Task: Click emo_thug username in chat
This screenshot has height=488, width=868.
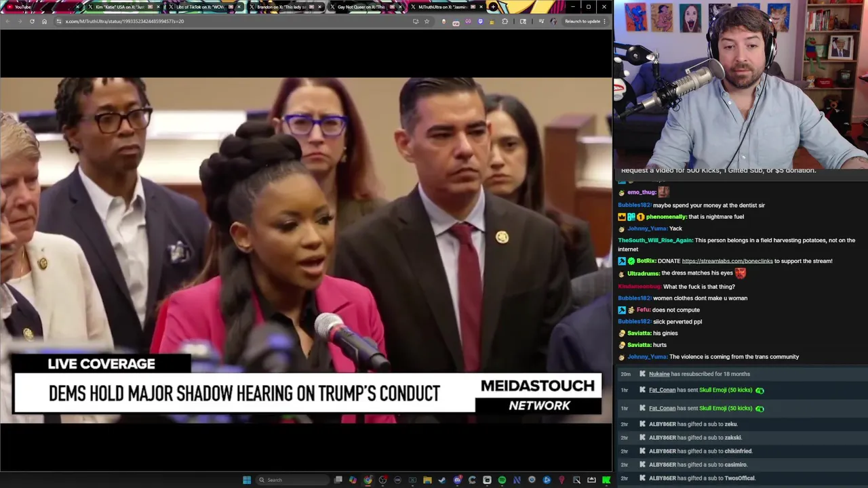Action: pyautogui.click(x=642, y=192)
